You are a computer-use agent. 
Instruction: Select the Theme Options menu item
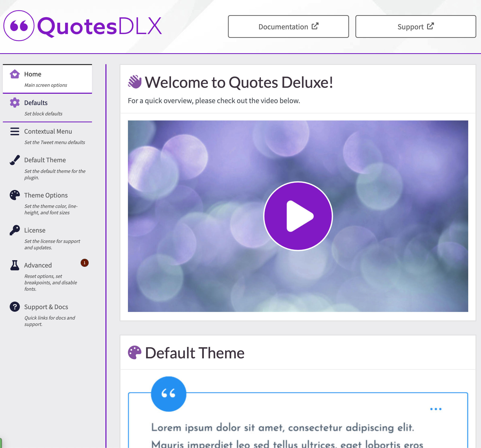click(46, 195)
